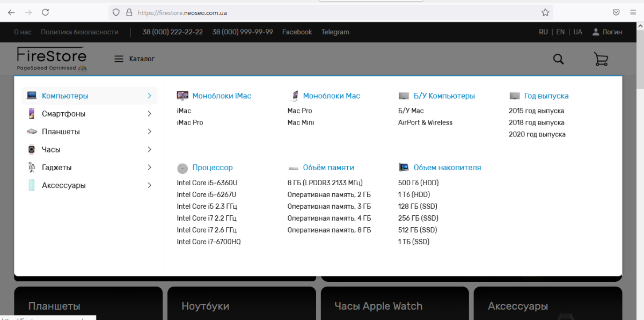Click the user profile icon near Логин
Viewport: 644px width, 320px height.
pyautogui.click(x=595, y=32)
